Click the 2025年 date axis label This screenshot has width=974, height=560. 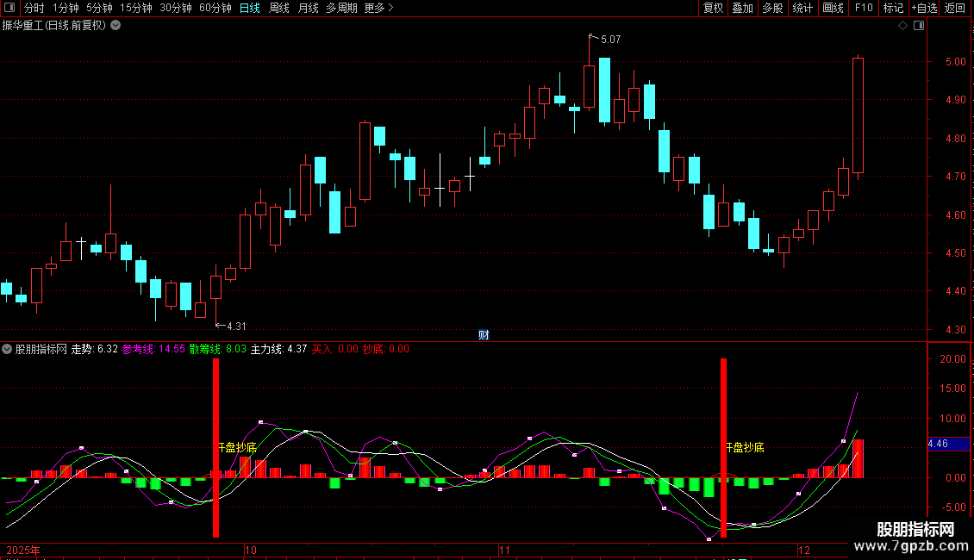coord(23,551)
